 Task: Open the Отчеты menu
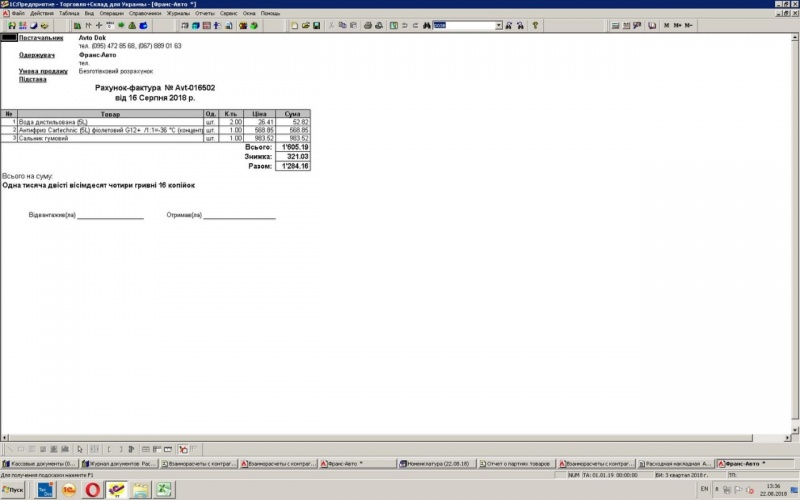tap(207, 13)
